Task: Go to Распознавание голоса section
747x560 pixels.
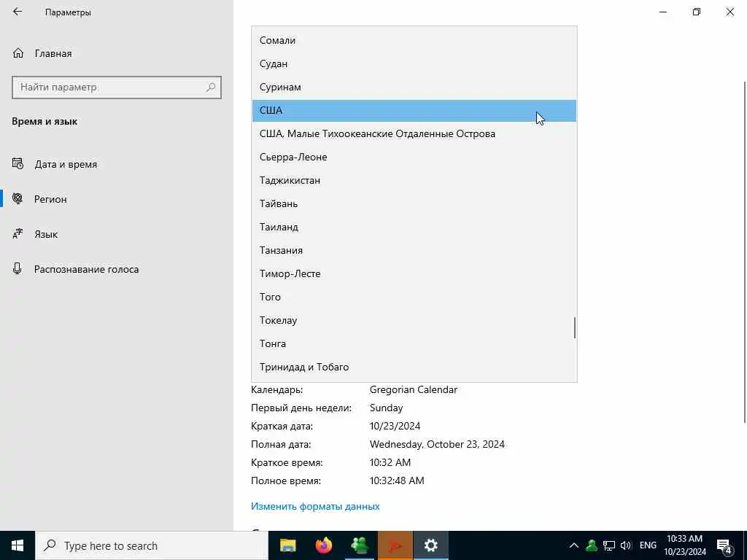Action: point(117,268)
